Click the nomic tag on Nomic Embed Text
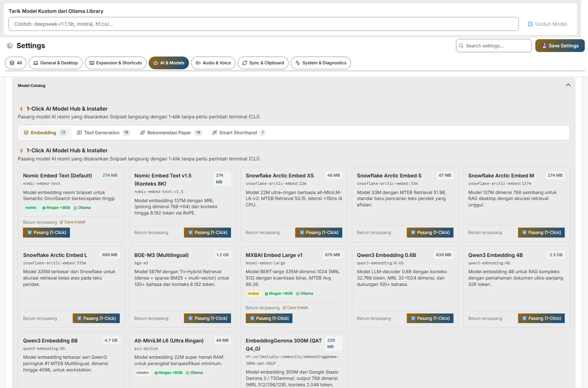588x388 pixels. click(x=31, y=208)
